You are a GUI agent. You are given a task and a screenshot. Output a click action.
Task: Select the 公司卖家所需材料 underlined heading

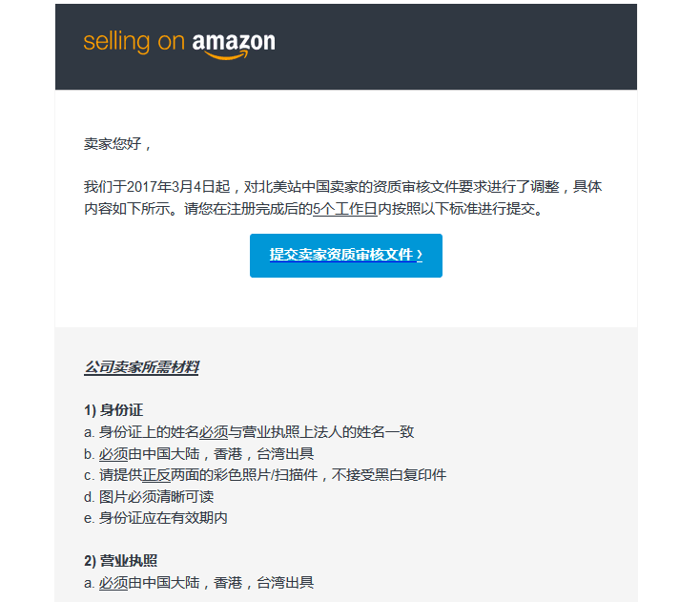tap(141, 367)
